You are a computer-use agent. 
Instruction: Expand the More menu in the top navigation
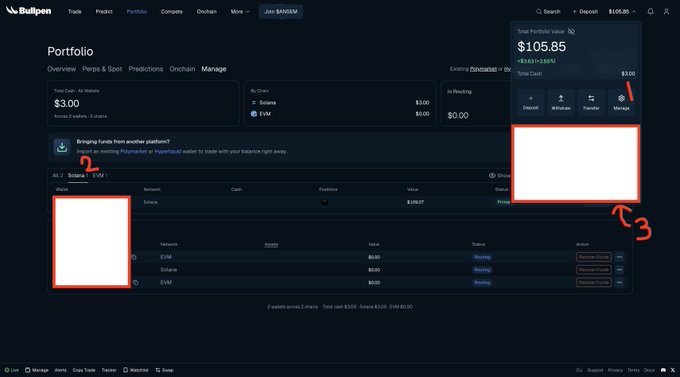click(x=240, y=12)
